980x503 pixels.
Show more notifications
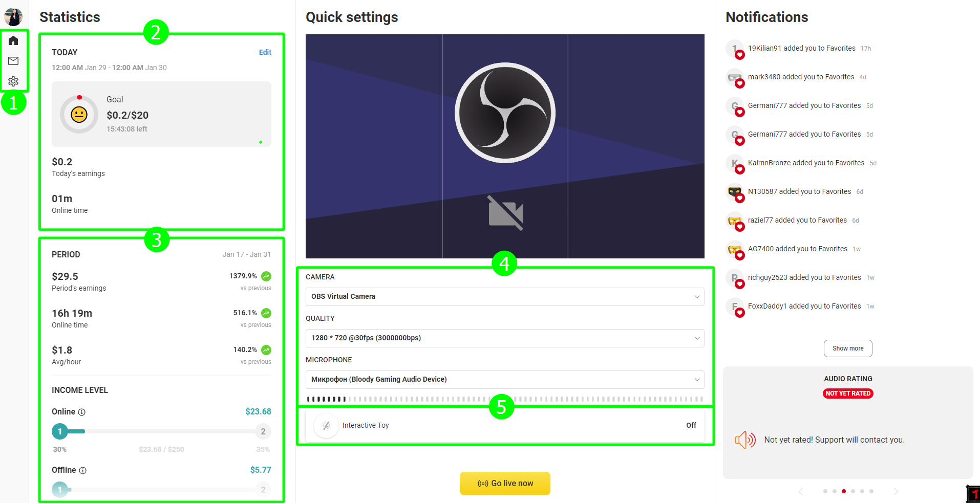pyautogui.click(x=847, y=348)
